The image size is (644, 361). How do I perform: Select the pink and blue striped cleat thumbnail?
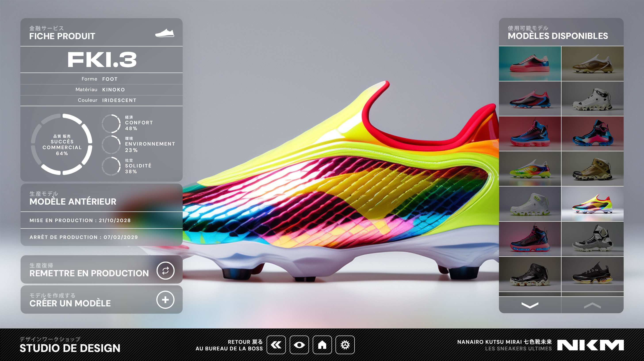530,98
